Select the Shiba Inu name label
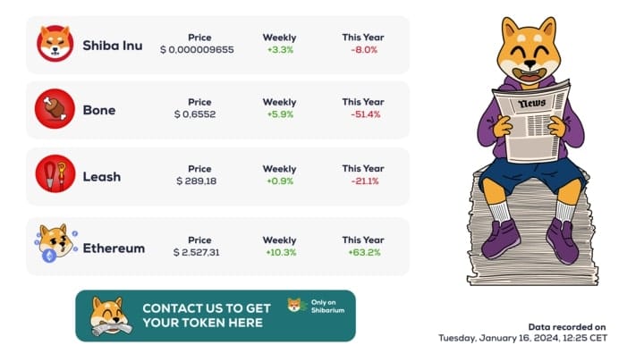 tap(113, 45)
